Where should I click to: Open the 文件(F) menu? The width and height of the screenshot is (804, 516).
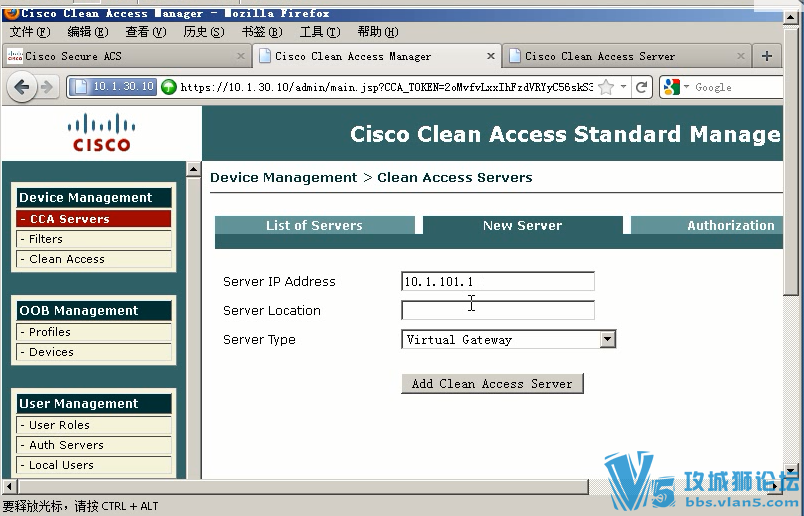coord(30,32)
